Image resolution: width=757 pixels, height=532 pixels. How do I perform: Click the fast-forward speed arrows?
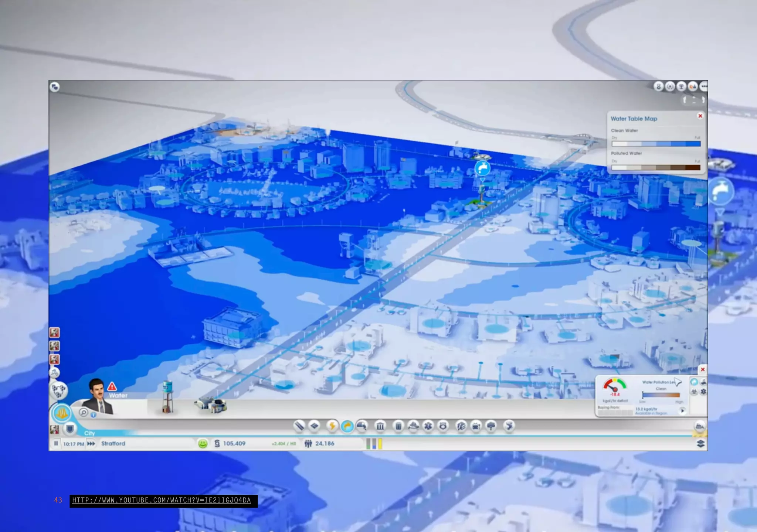point(91,443)
